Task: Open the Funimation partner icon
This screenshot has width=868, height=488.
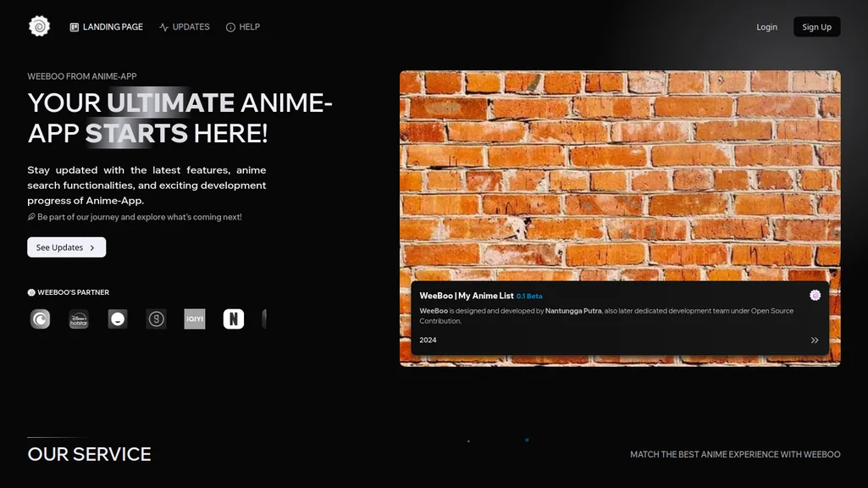Action: pos(117,319)
